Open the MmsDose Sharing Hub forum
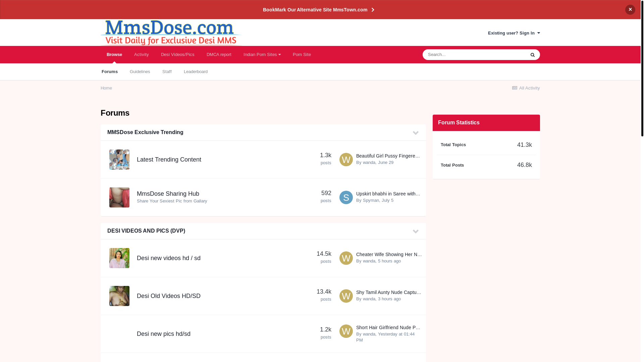Image resolution: width=644 pixels, height=362 pixels. tap(168, 194)
